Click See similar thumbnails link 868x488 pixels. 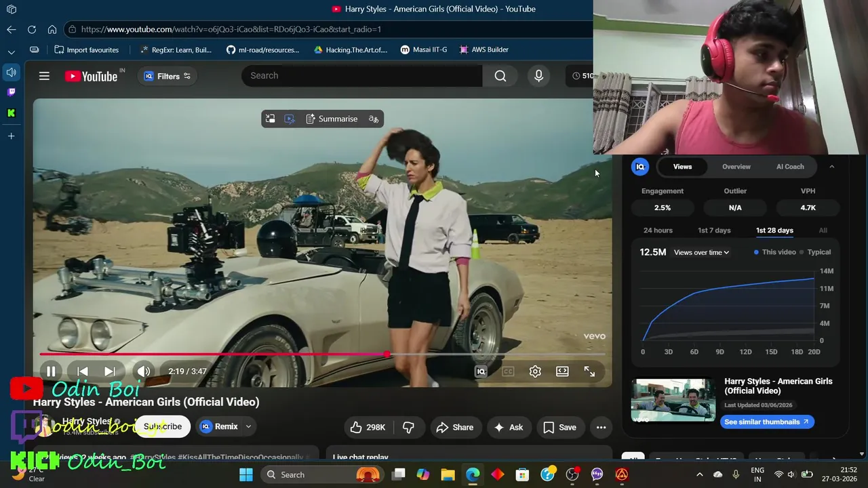767,422
